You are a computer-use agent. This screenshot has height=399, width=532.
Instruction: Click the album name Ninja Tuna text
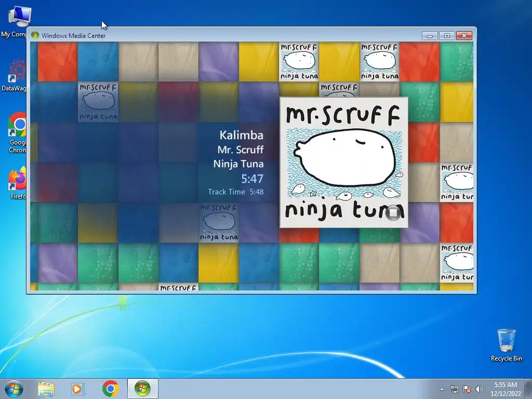click(238, 164)
